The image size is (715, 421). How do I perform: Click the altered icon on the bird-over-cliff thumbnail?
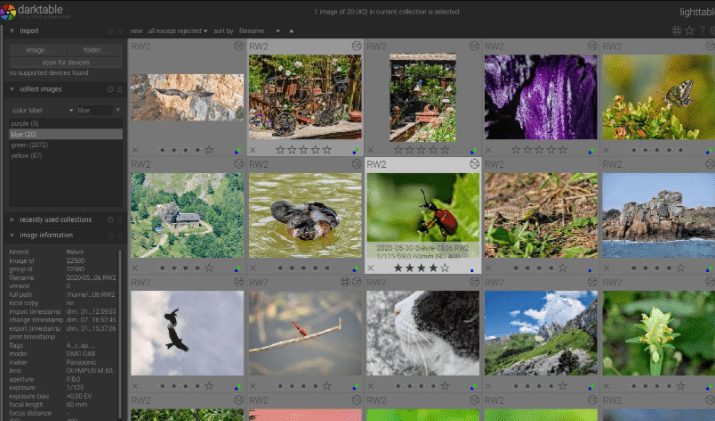(238, 46)
